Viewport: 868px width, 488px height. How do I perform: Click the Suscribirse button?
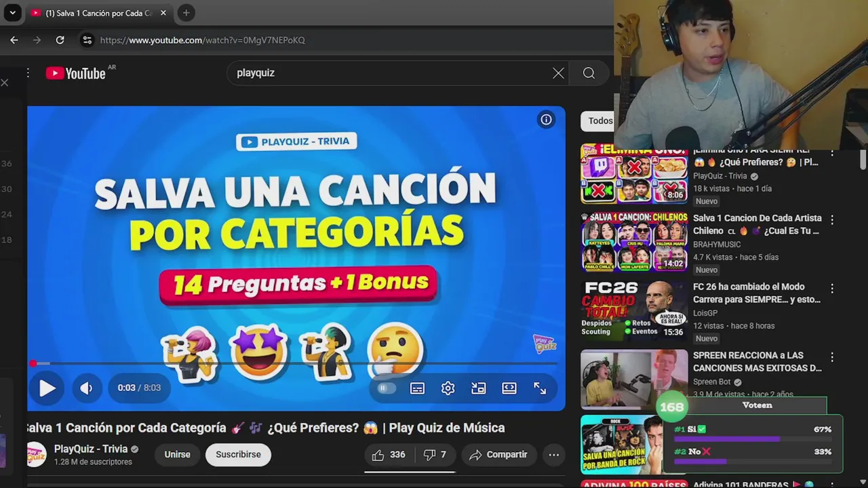coord(238,455)
